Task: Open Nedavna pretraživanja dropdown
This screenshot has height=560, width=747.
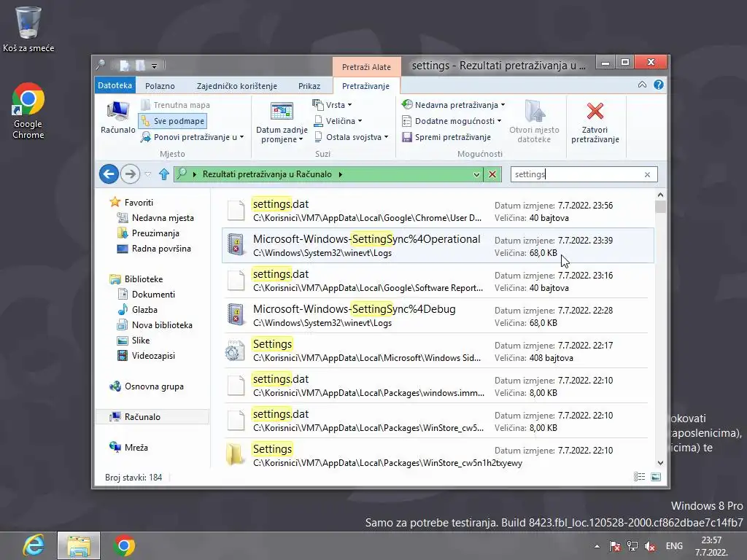Action: (x=453, y=105)
